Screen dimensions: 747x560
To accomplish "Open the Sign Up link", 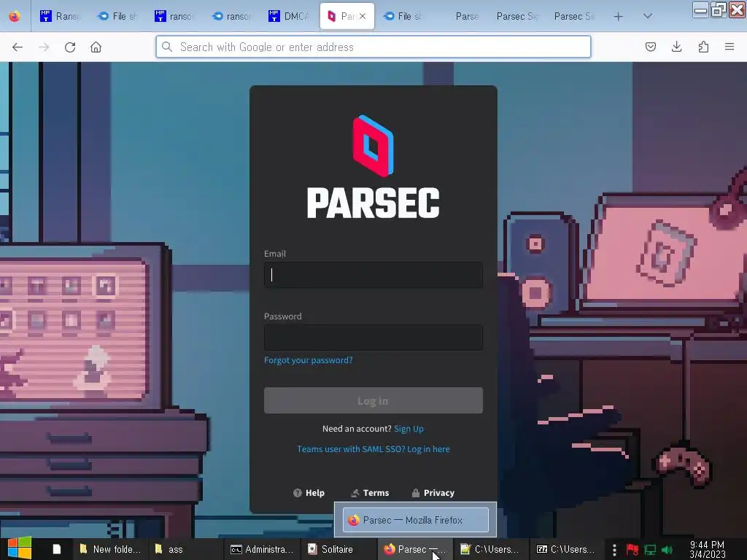I will 409,429.
